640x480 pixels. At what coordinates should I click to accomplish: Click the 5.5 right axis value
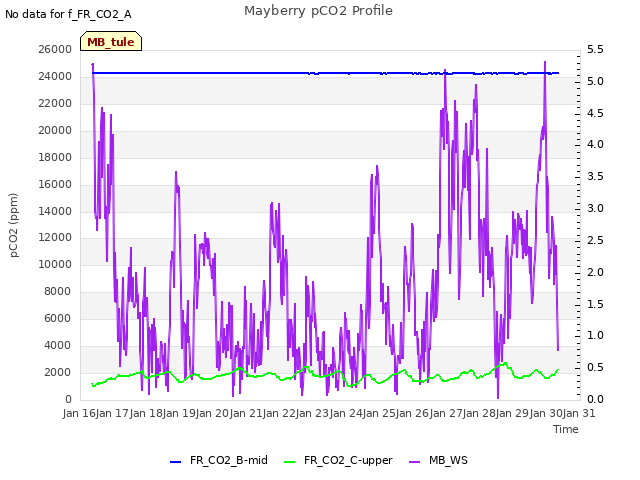point(595,49)
